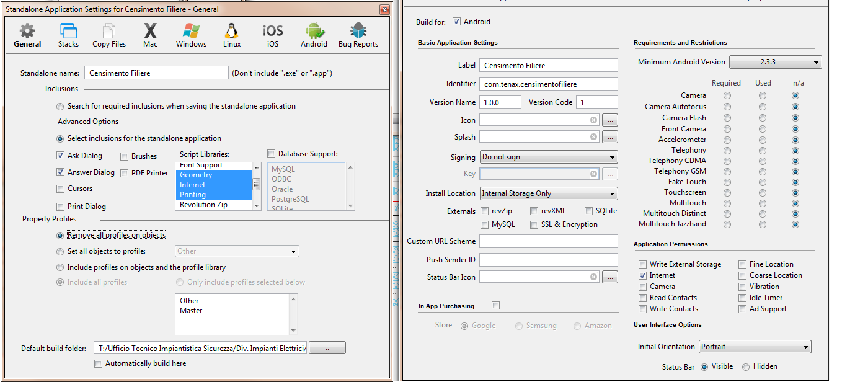Click the Android Label field
Screen dimensions: 868x382
click(x=549, y=65)
